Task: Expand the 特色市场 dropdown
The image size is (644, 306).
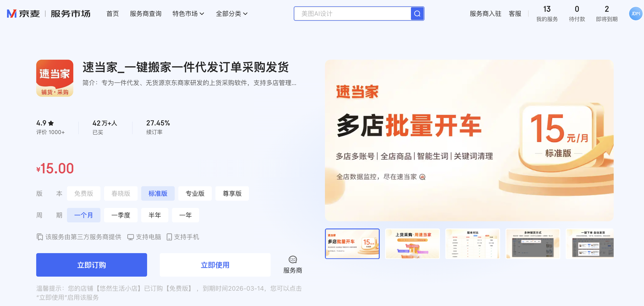Action: click(188, 14)
